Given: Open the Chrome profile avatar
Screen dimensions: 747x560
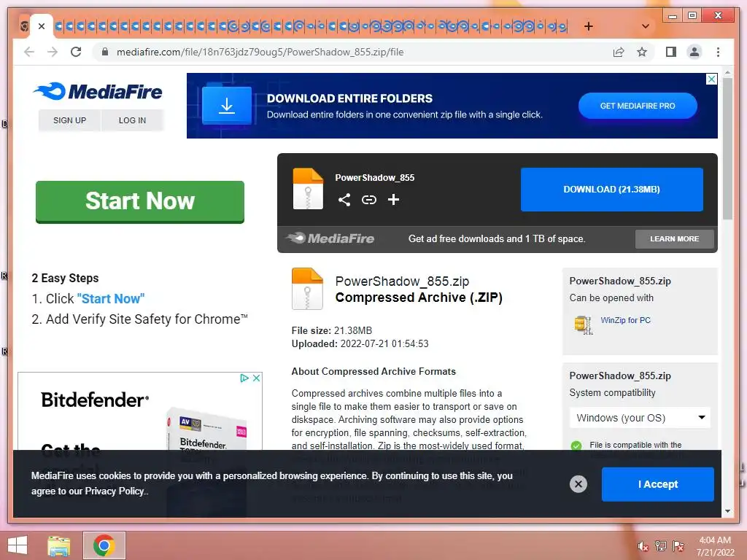Looking at the screenshot, I should coord(694,52).
